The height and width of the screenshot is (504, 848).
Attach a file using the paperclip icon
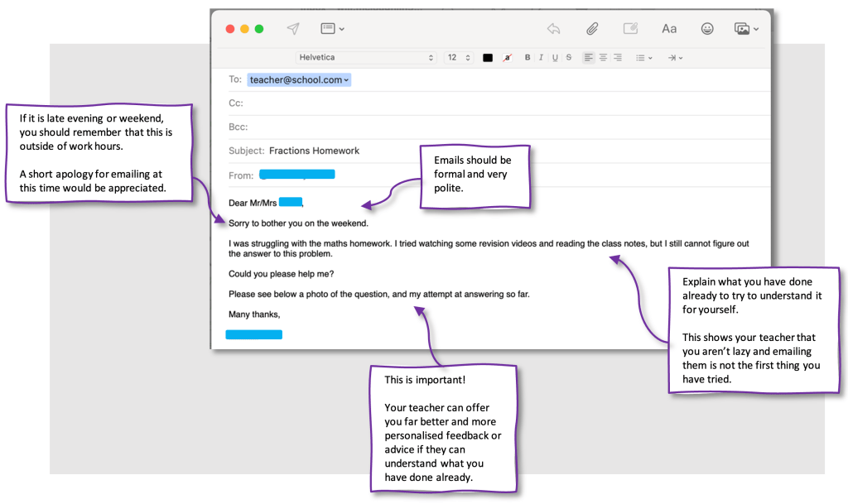(x=592, y=29)
